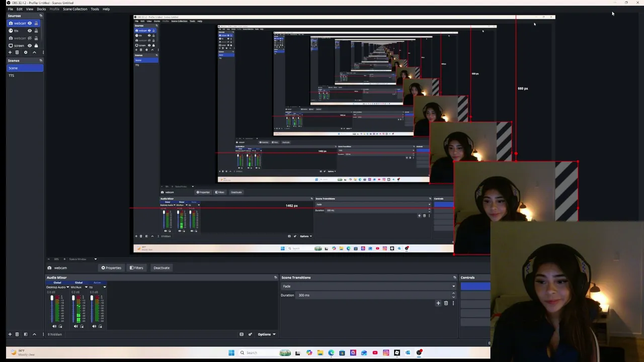Hide the tts source using its eye icon

[30, 31]
